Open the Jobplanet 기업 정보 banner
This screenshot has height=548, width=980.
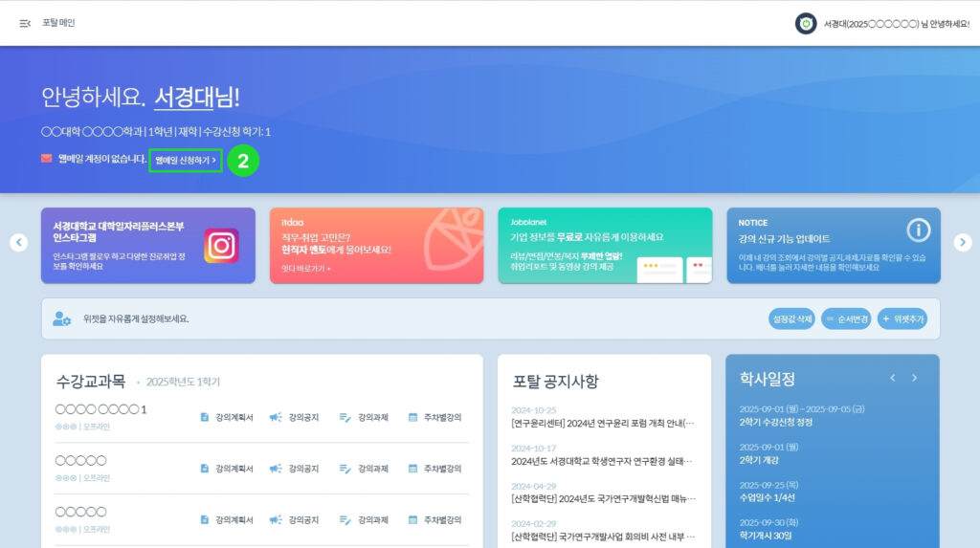pyautogui.click(x=605, y=246)
